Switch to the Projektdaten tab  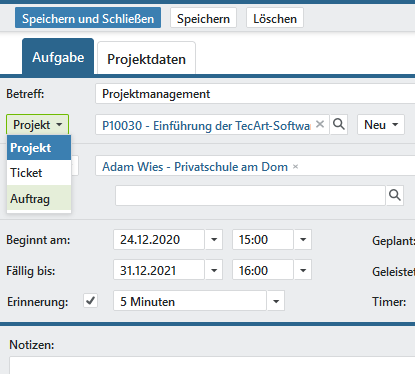146,59
